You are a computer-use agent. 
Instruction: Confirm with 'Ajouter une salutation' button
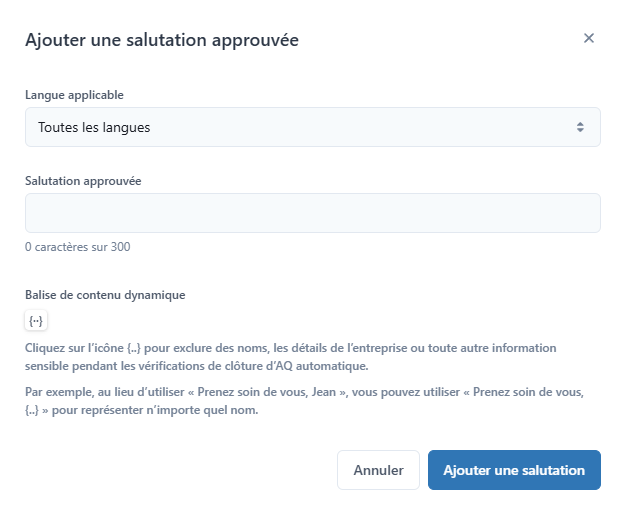(514, 470)
